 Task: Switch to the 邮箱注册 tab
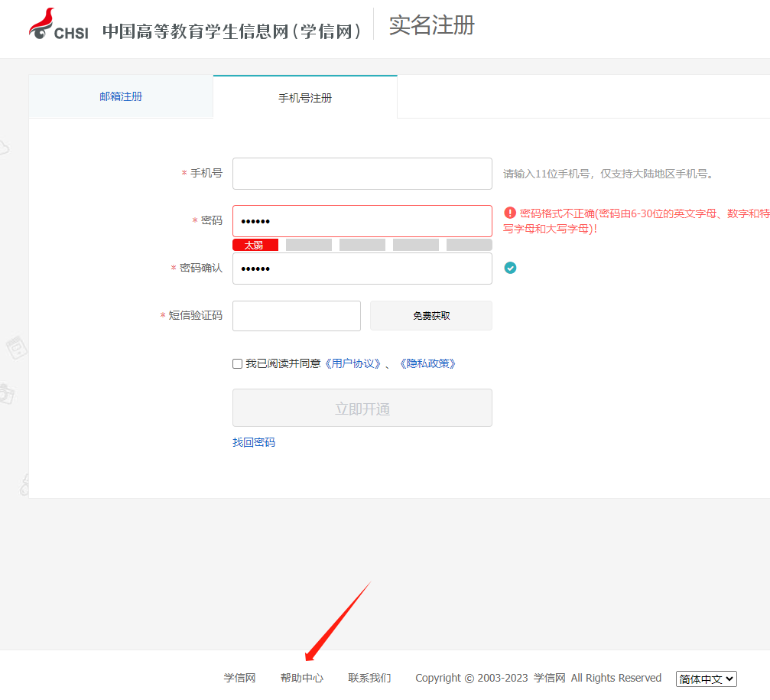point(121,96)
